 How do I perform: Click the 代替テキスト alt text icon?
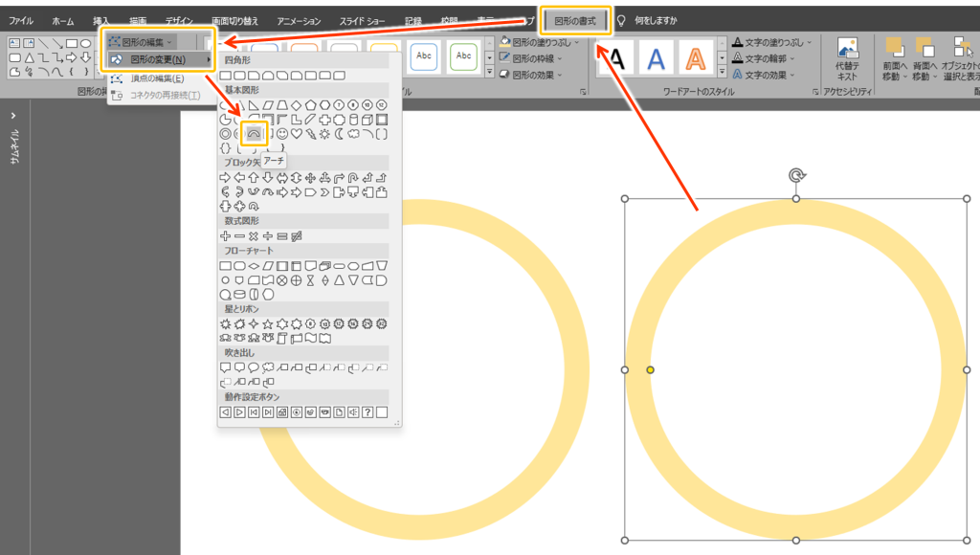click(x=847, y=59)
